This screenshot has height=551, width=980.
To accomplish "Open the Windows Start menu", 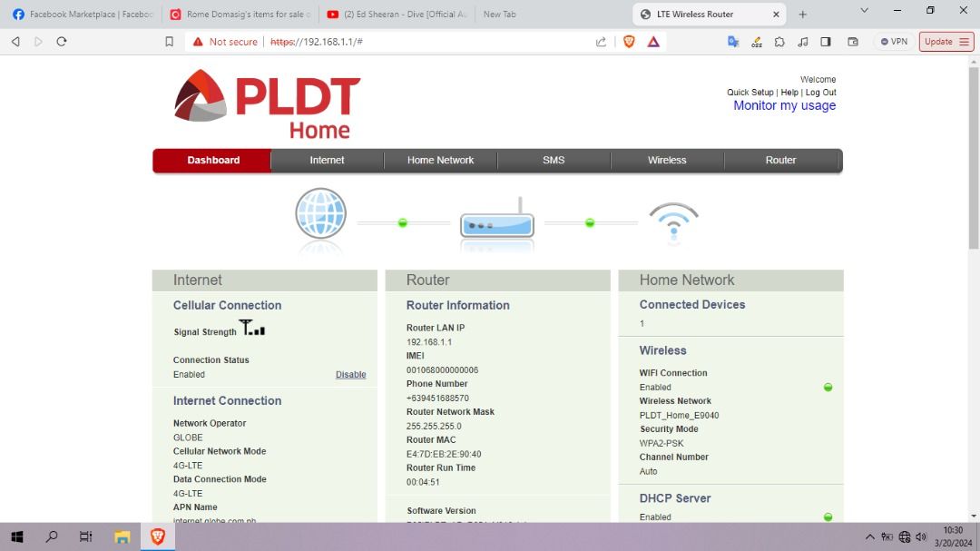I will [17, 536].
